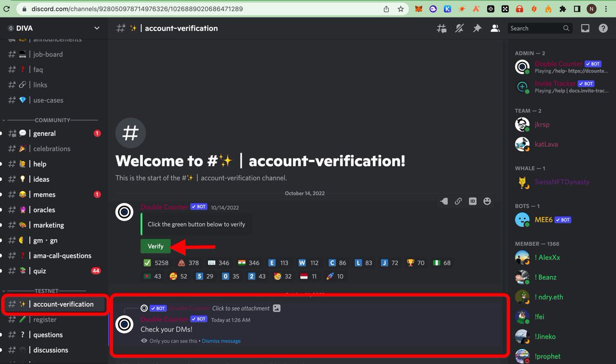The image size is (616, 364).
Task: Open the gm・gn channel
Action: pos(53,240)
